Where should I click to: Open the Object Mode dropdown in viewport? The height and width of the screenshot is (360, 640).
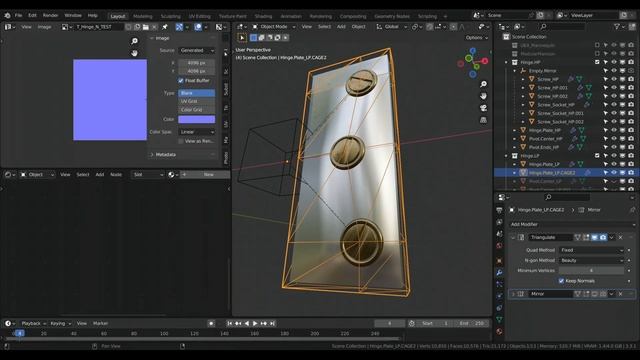tap(273, 27)
